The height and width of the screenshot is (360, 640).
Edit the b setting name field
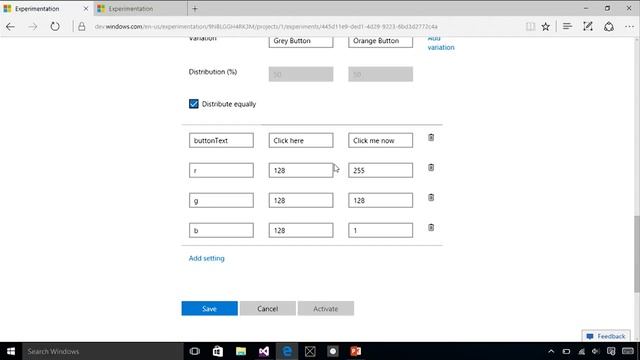(x=221, y=230)
